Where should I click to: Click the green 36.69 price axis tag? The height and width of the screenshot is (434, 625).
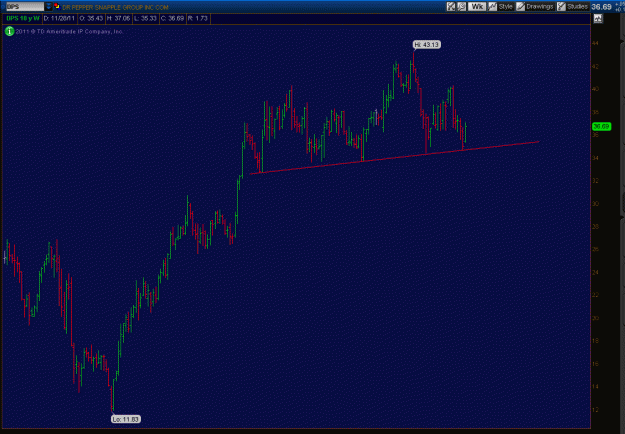point(601,127)
